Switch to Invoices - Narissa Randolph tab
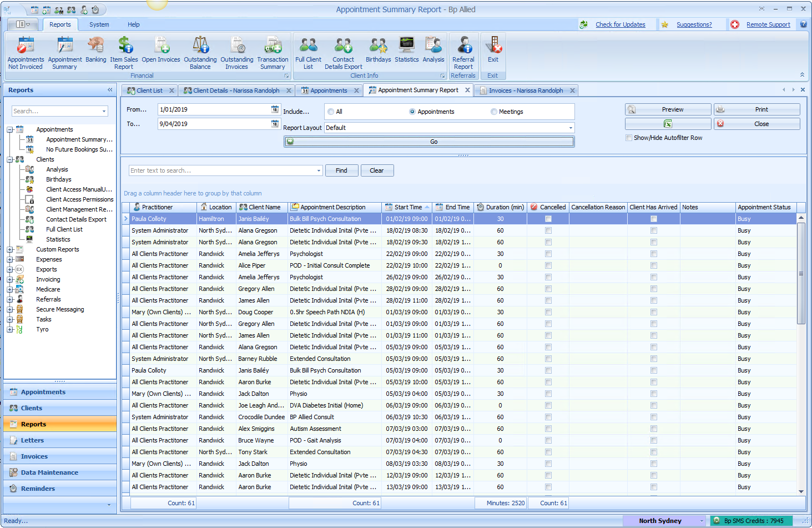The width and height of the screenshot is (812, 528). 526,90
